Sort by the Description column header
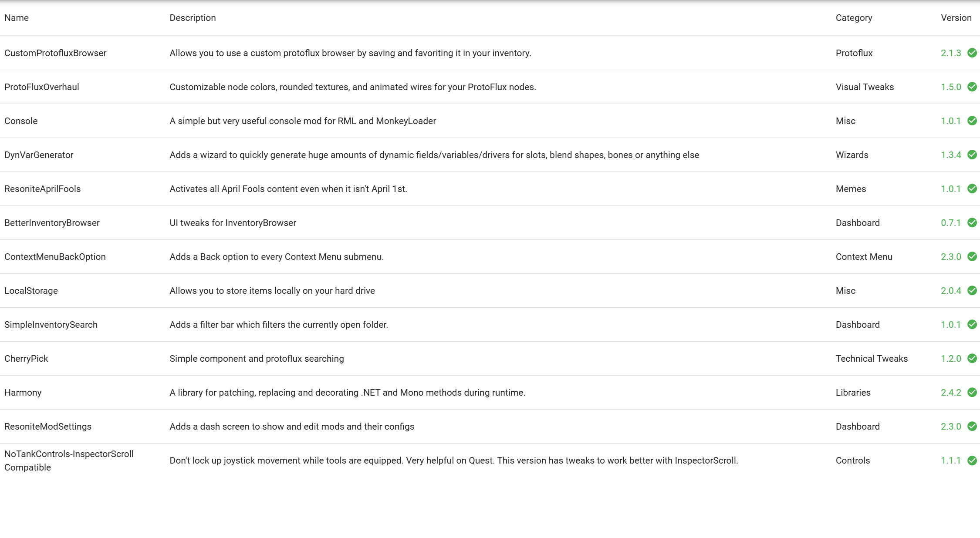The image size is (980, 538). tap(193, 18)
